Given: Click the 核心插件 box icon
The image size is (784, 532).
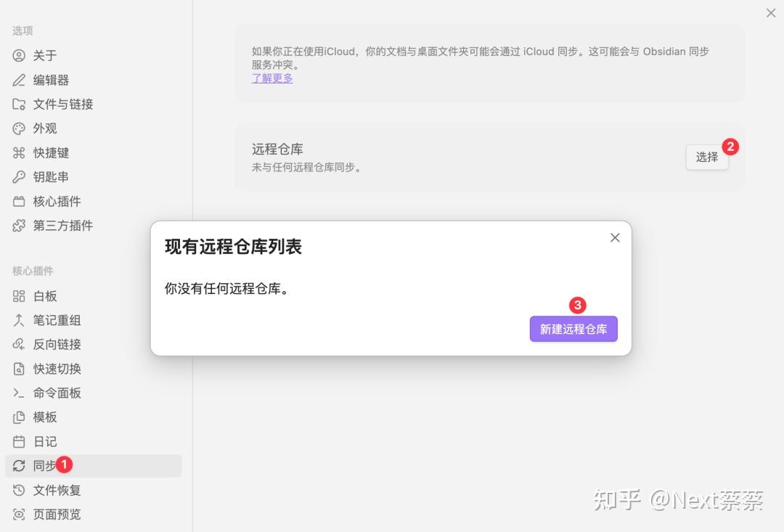Looking at the screenshot, I should 19,202.
